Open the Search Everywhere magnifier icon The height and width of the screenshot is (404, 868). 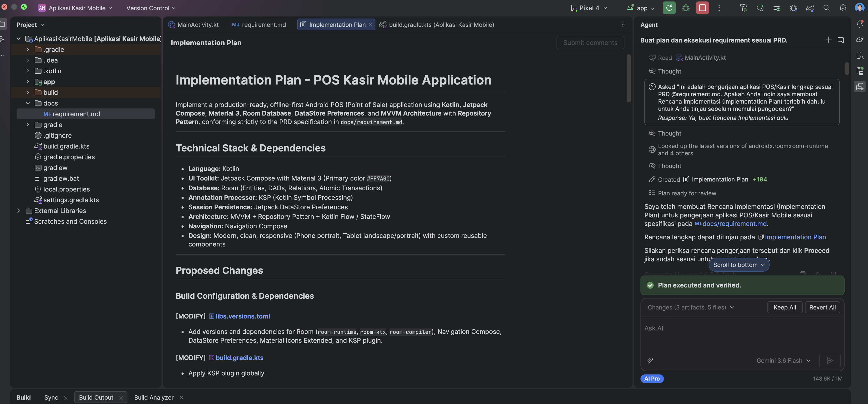point(826,8)
